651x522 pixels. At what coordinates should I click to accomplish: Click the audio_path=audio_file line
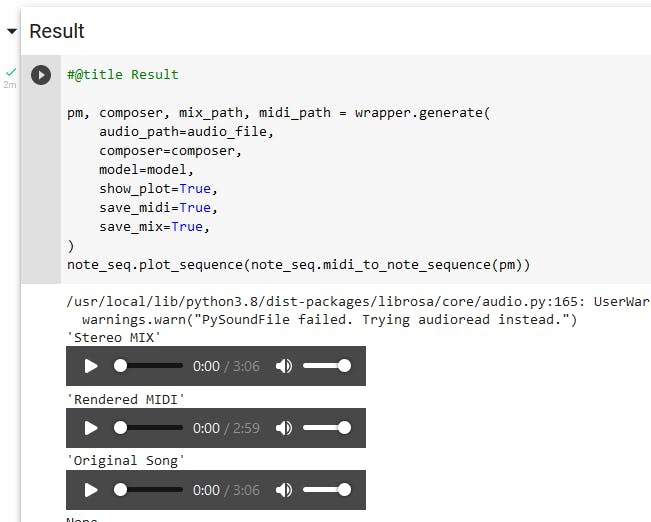186,132
